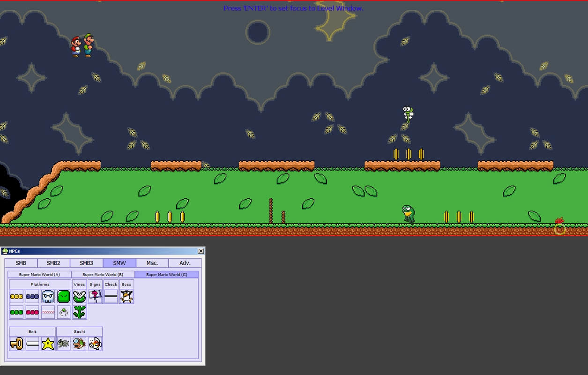Close the NPCs window

tap(201, 251)
